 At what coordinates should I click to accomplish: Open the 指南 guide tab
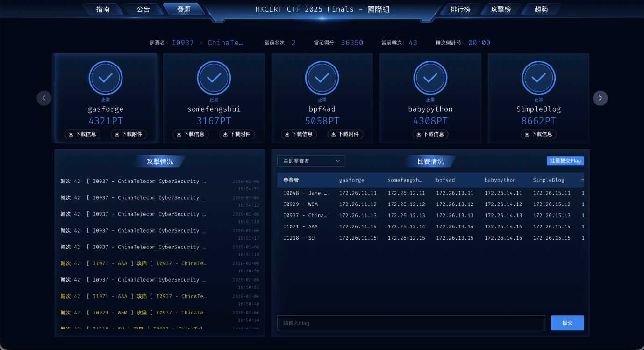(103, 9)
